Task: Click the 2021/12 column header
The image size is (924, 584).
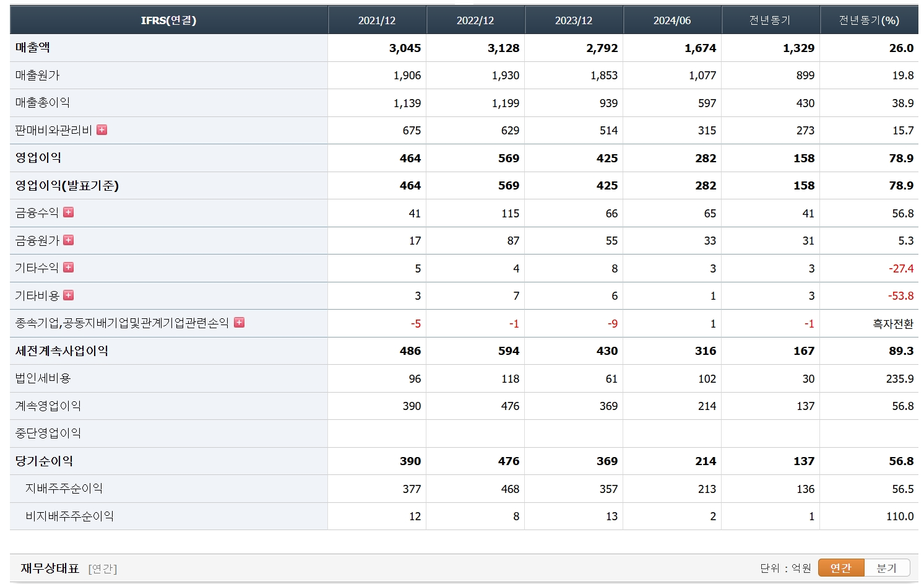Action: coord(377,20)
